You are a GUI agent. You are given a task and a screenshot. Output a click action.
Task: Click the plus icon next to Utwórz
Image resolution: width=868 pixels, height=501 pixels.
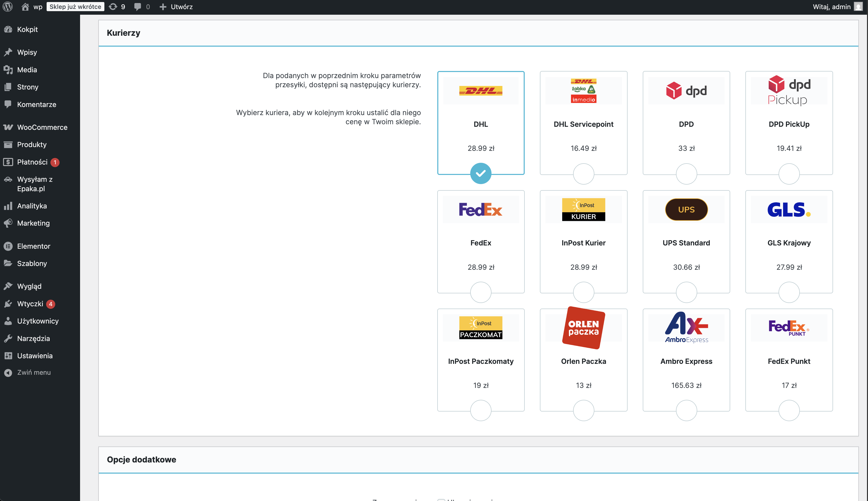[163, 7]
